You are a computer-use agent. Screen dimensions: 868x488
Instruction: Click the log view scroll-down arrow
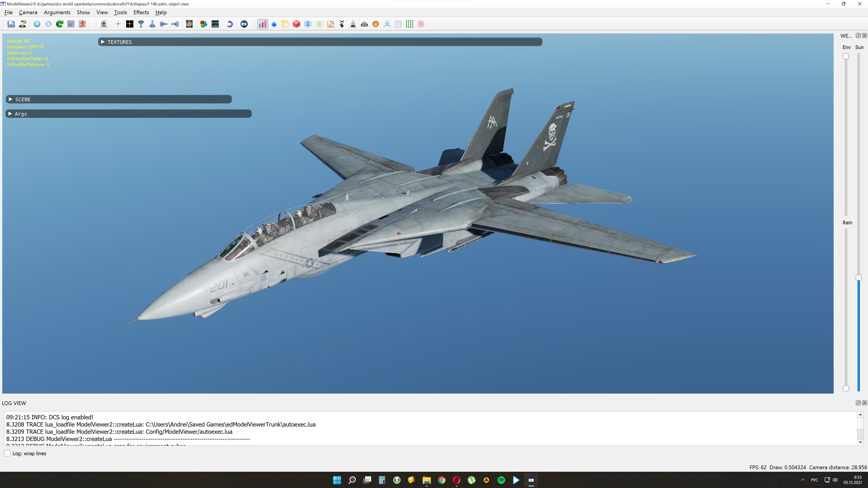(860, 442)
